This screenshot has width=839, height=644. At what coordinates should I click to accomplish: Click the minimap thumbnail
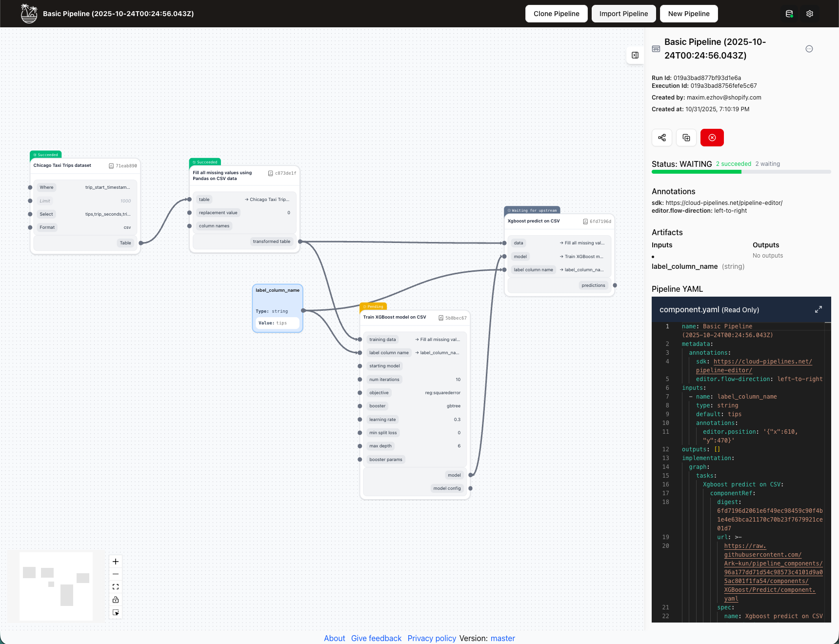(x=55, y=586)
